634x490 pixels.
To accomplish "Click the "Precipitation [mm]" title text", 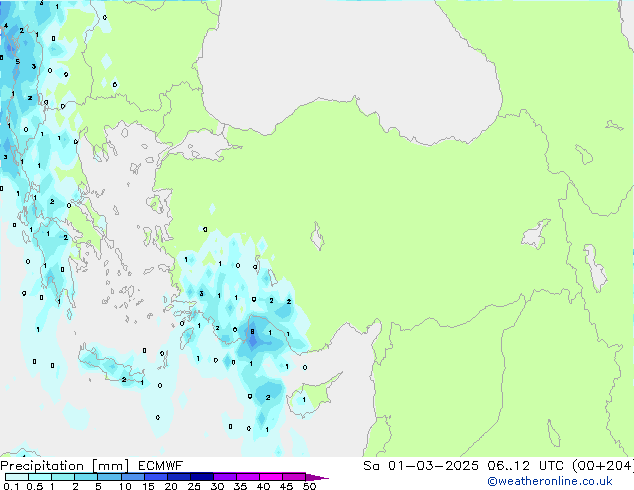I will [64, 466].
